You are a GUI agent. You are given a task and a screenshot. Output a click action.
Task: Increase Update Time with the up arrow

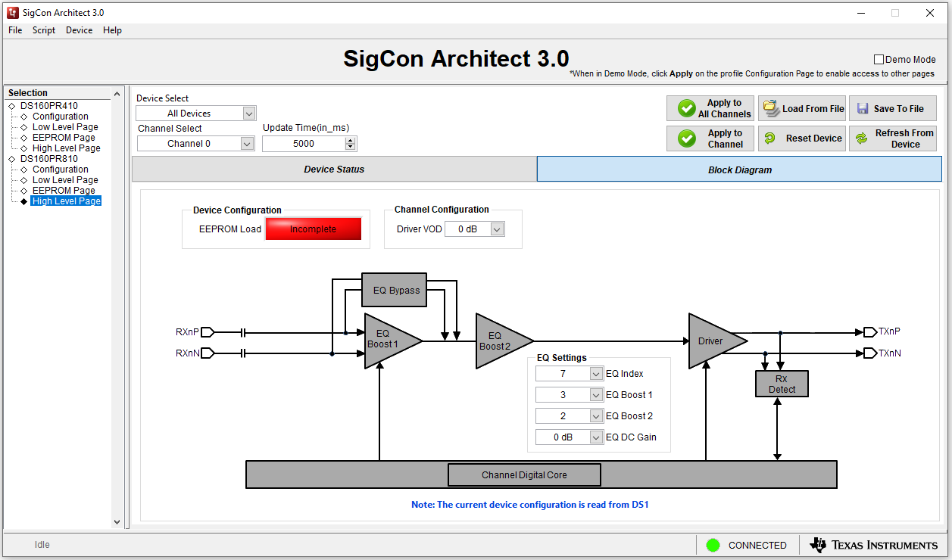click(350, 140)
